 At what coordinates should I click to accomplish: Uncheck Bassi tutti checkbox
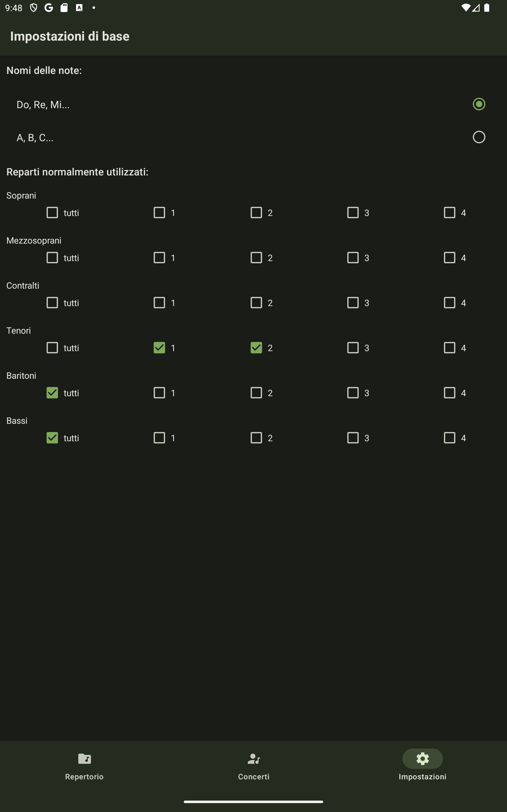[52, 437]
